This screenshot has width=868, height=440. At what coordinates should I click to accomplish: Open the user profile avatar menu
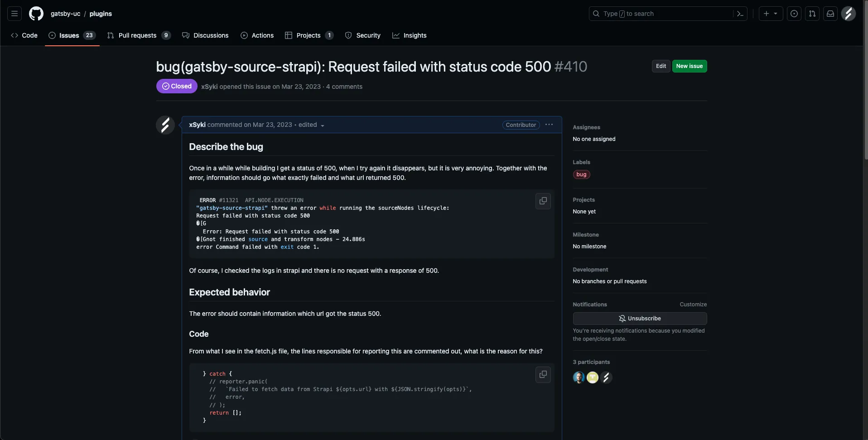coord(849,14)
